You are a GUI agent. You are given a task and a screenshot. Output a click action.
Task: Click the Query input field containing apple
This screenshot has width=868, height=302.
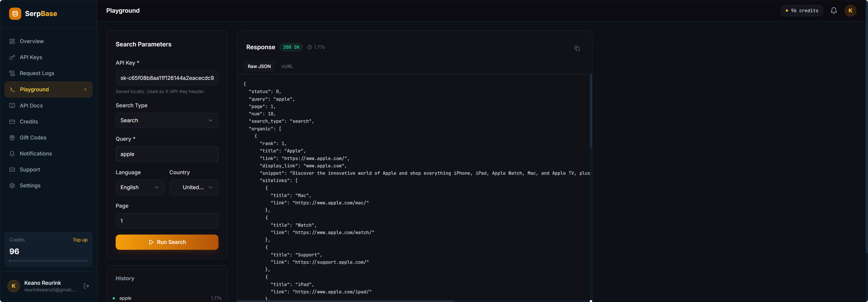[167, 154]
